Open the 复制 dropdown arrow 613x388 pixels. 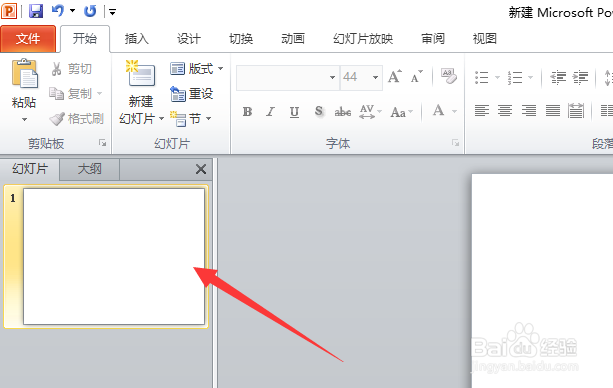99,93
